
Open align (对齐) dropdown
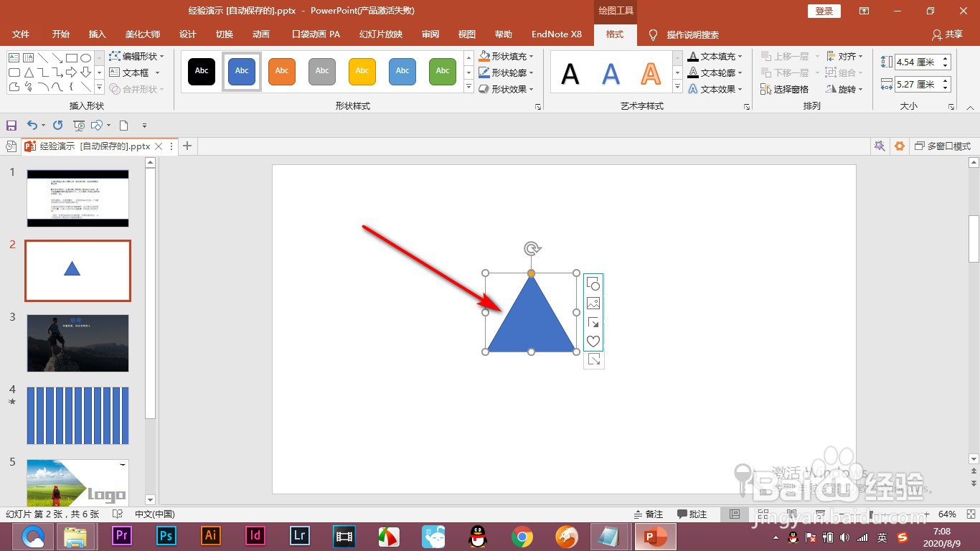(845, 56)
